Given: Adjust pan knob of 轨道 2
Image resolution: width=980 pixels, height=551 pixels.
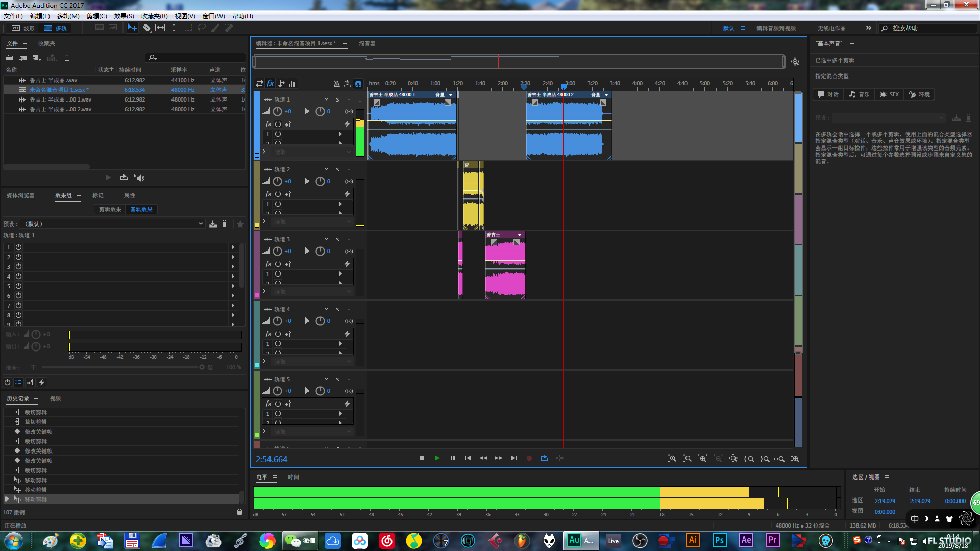Looking at the screenshot, I should point(320,181).
